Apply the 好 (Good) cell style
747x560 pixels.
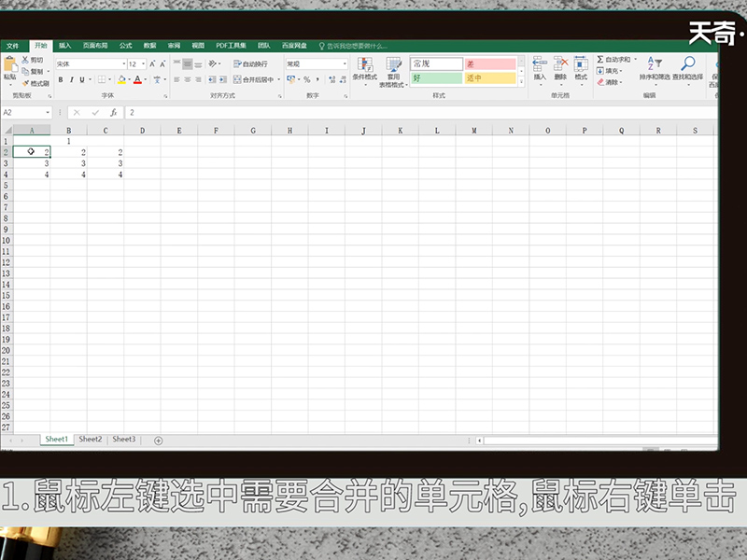click(436, 77)
